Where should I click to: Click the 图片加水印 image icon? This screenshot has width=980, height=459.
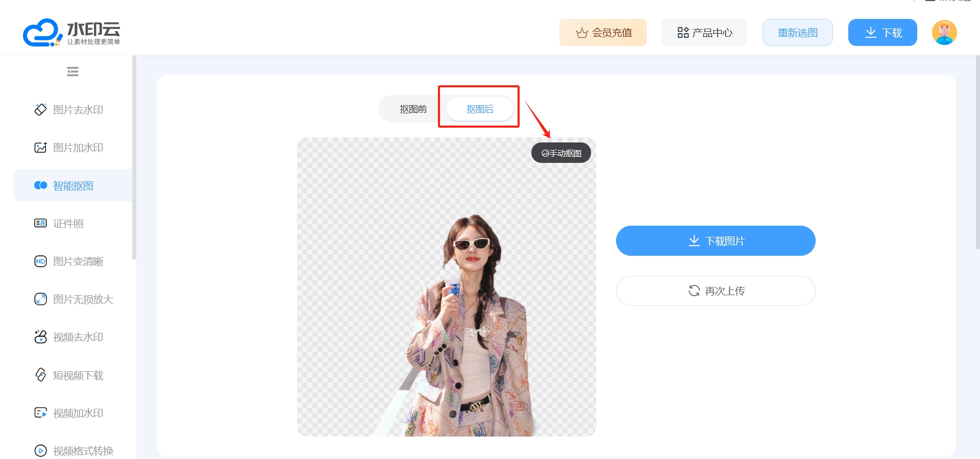point(40,148)
